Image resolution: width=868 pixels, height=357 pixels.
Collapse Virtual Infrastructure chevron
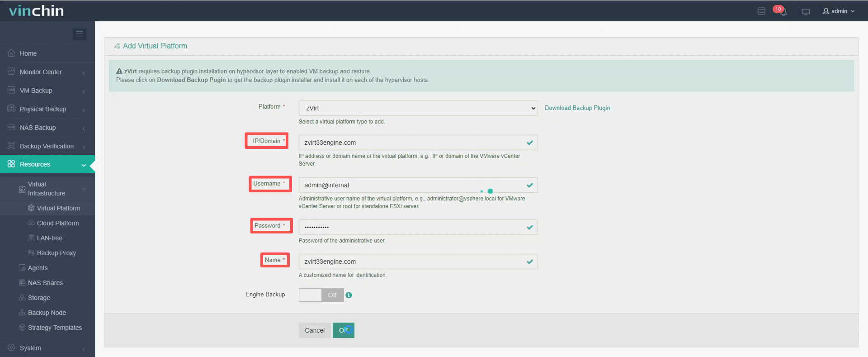tap(84, 189)
